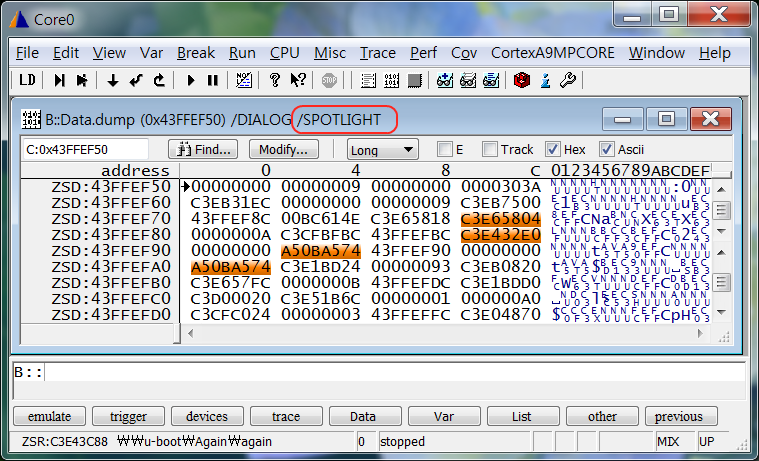
Task: Open the Find dialog button
Action: [x=207, y=150]
